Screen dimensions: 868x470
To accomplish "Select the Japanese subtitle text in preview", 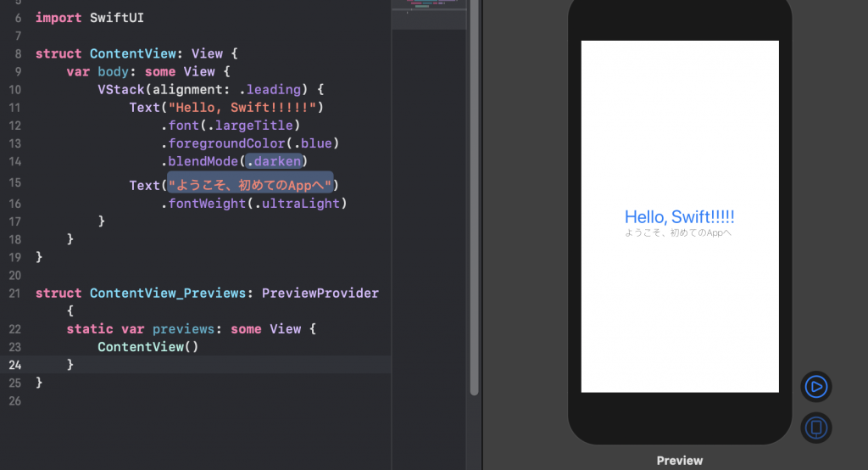I will [x=677, y=232].
